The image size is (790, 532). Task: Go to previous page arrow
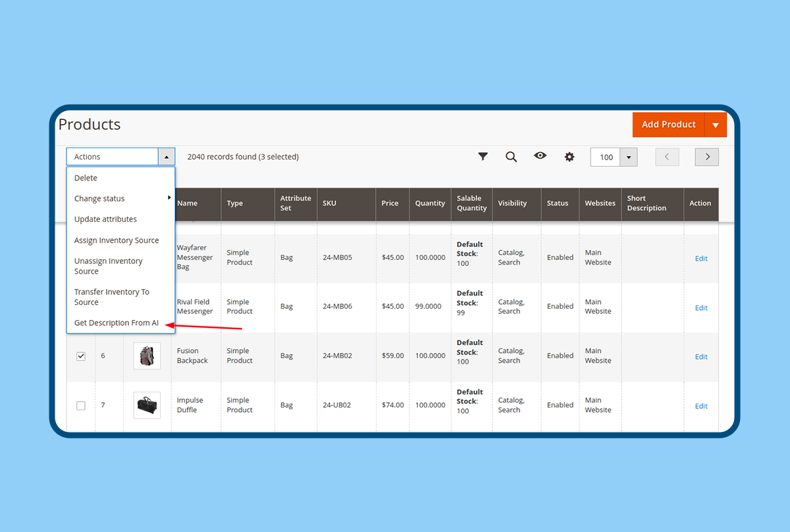pyautogui.click(x=667, y=157)
